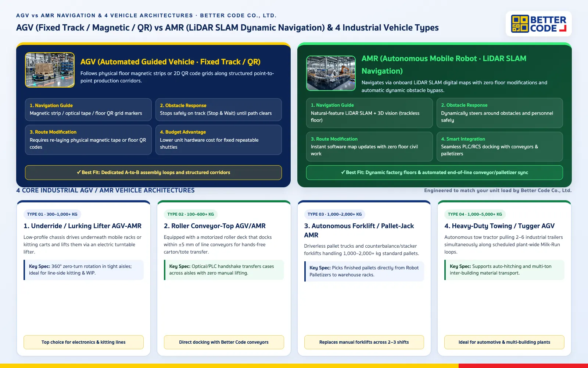The height and width of the screenshot is (368, 588).
Task: Open the AGV warehouse thumbnail image
Action: pos(50,70)
